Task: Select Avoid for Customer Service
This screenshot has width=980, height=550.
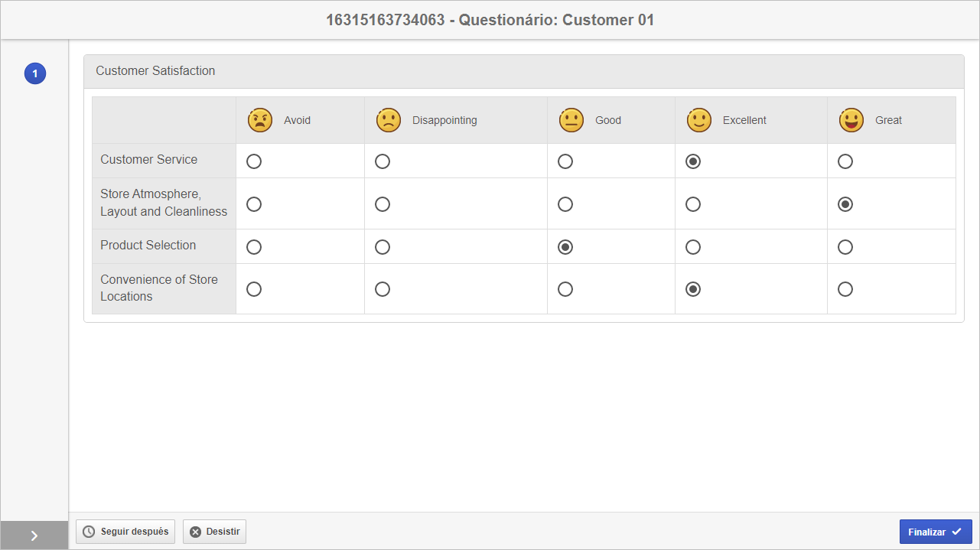Action: (x=254, y=161)
